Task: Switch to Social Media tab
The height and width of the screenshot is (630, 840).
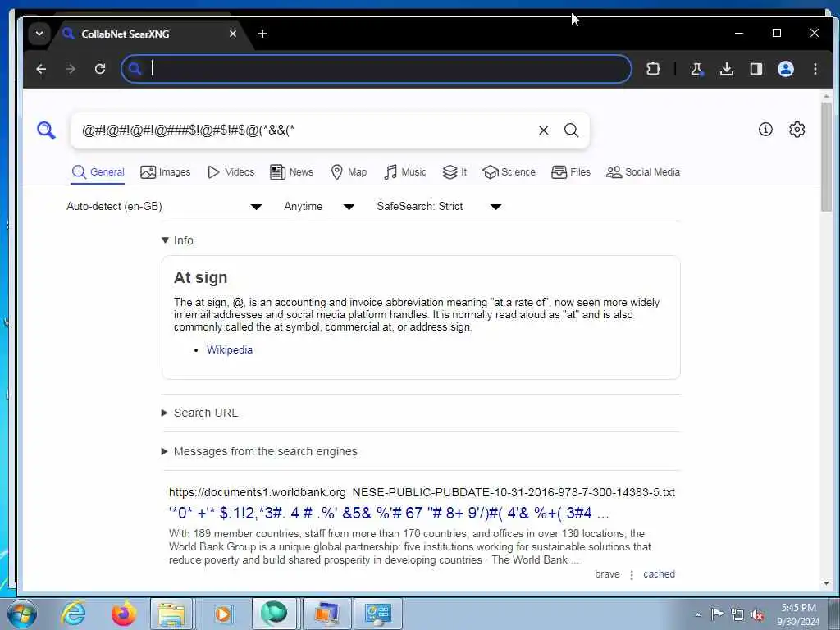Action: click(643, 172)
